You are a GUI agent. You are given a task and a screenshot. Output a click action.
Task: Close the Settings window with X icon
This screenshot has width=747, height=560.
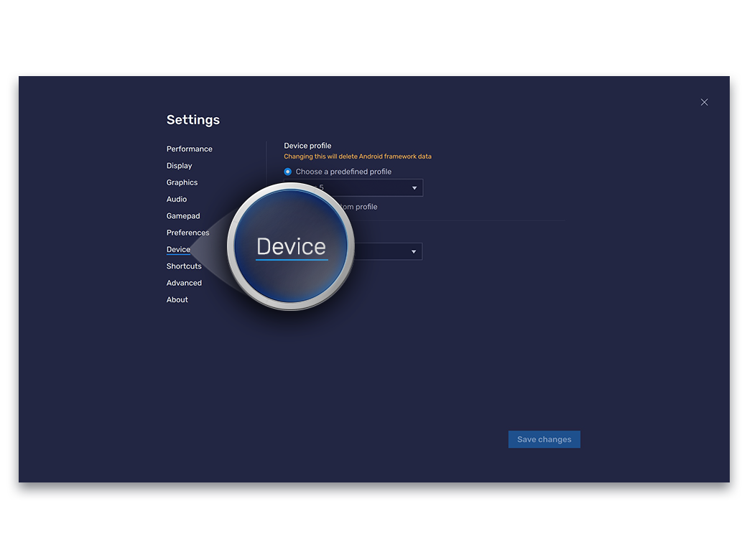pos(704,102)
